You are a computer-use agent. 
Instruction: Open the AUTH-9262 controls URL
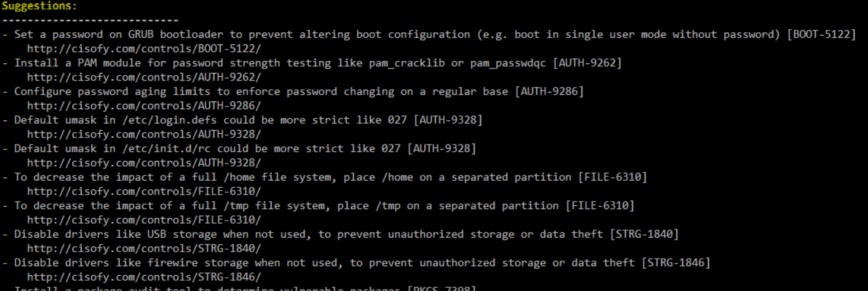coord(144,77)
